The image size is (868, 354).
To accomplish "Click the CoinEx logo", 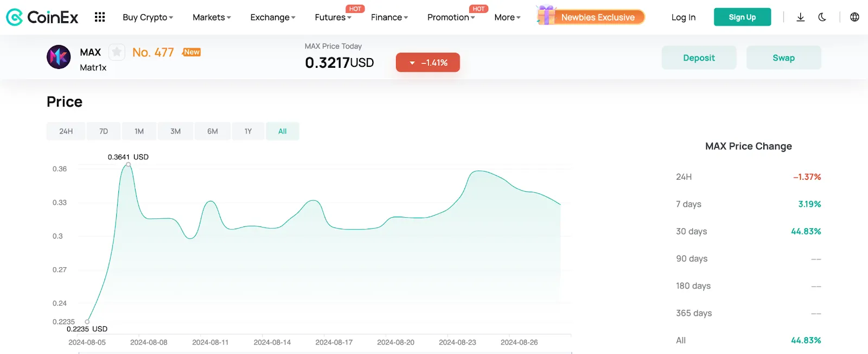I will (x=42, y=17).
